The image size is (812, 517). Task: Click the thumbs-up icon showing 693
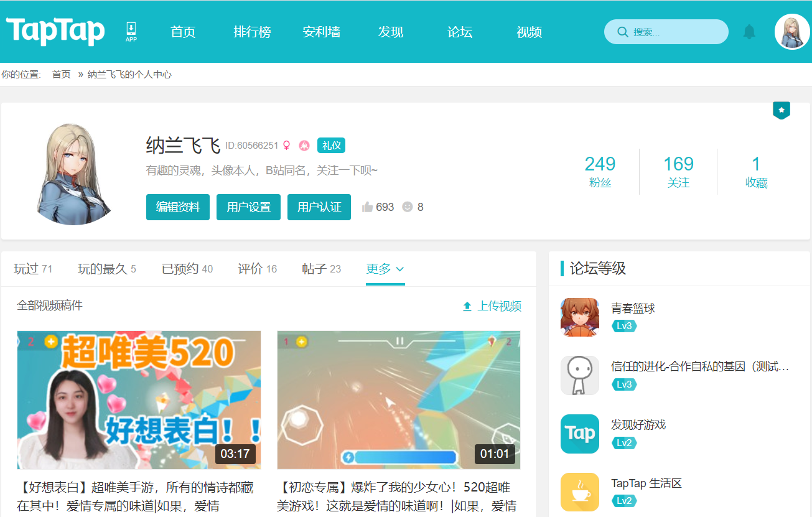367,207
